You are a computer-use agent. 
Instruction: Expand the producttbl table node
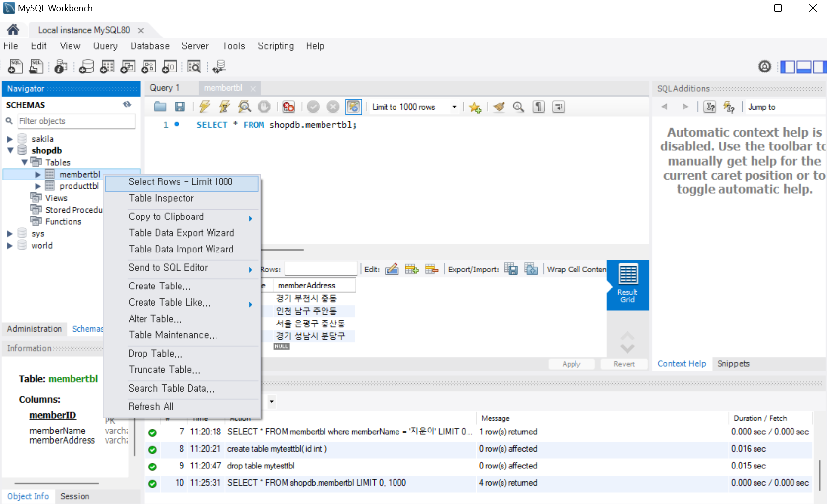click(38, 186)
